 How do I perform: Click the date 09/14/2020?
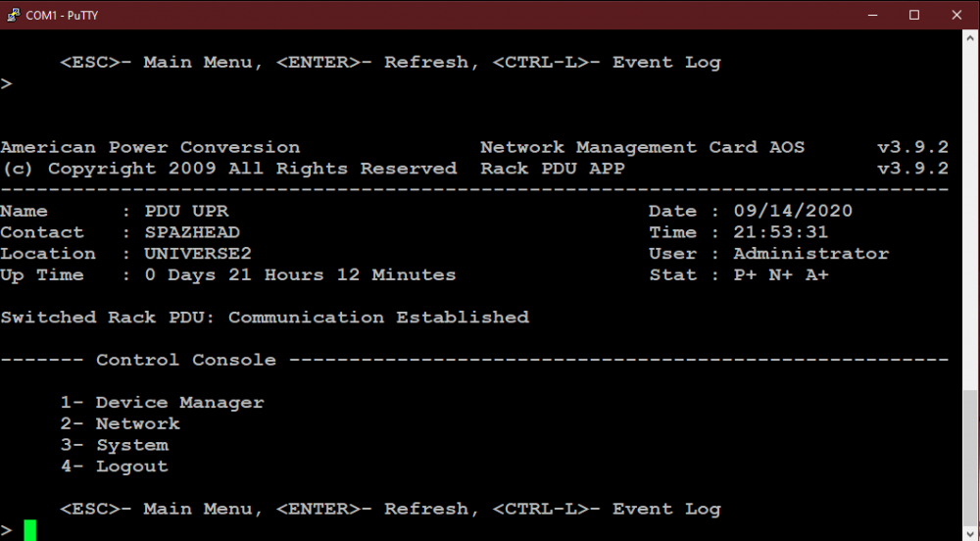click(793, 211)
